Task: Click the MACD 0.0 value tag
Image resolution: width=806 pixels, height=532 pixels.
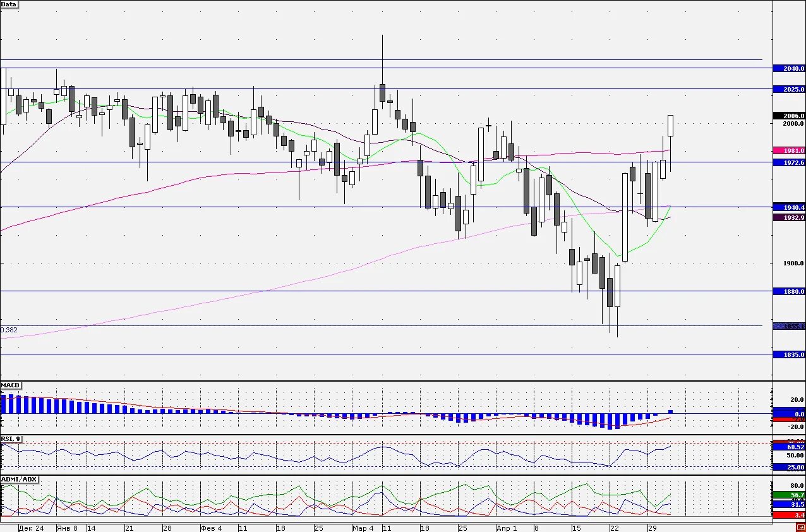Action: point(789,413)
